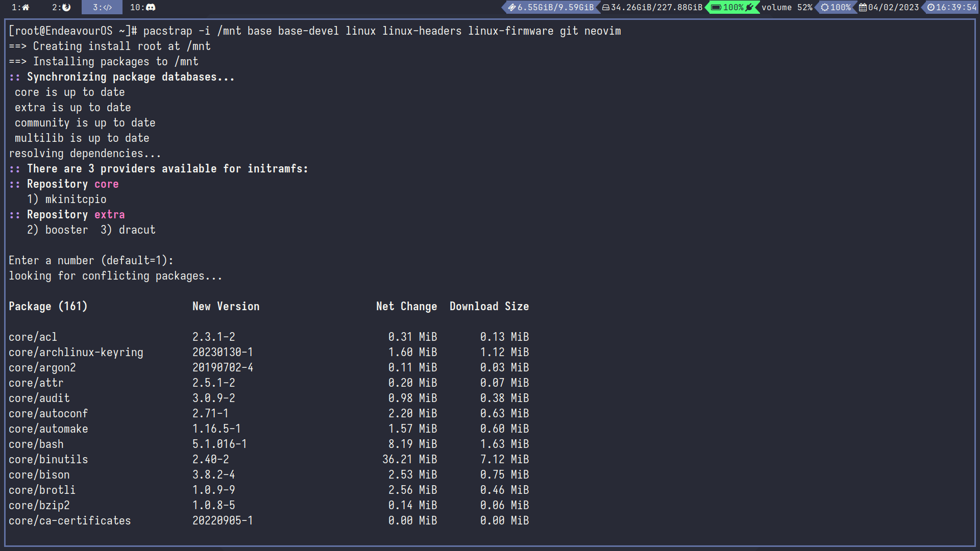
Task: Click the brightness 100% sun icon
Action: [825, 7]
